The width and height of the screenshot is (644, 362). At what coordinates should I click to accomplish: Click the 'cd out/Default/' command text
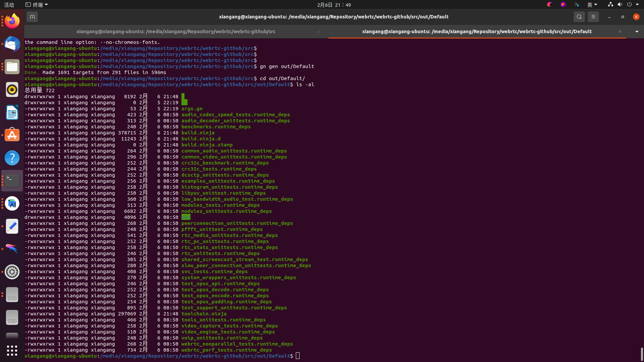coord(282,78)
